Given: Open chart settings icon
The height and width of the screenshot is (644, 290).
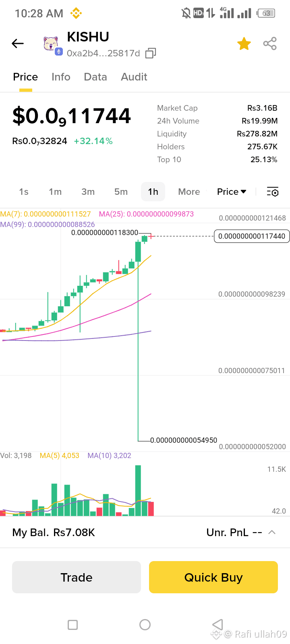Looking at the screenshot, I should click(273, 192).
